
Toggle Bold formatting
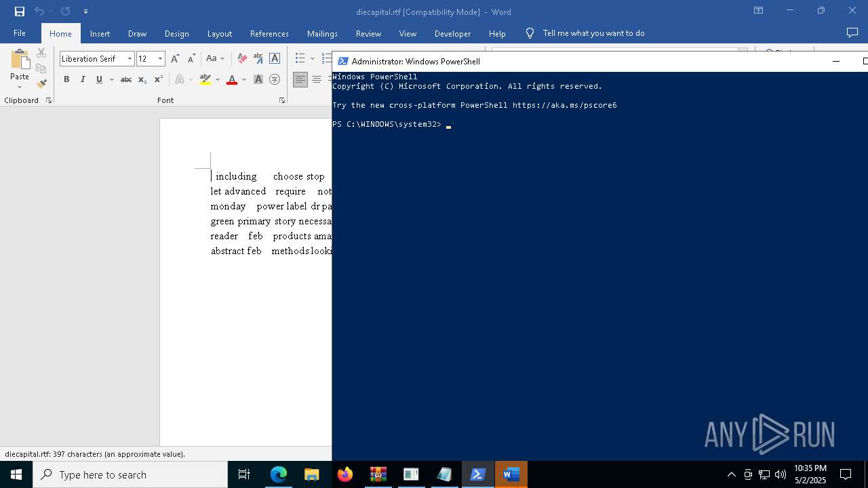(66, 79)
